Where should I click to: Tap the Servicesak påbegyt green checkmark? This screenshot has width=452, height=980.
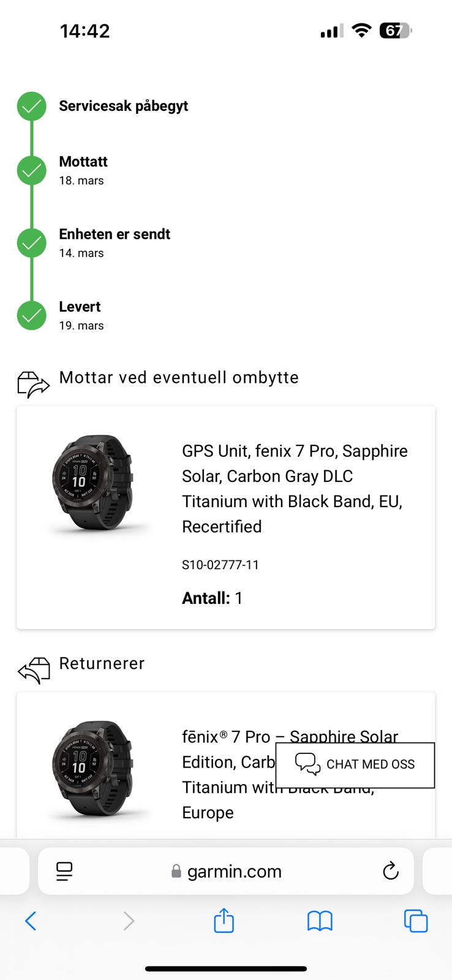(32, 107)
